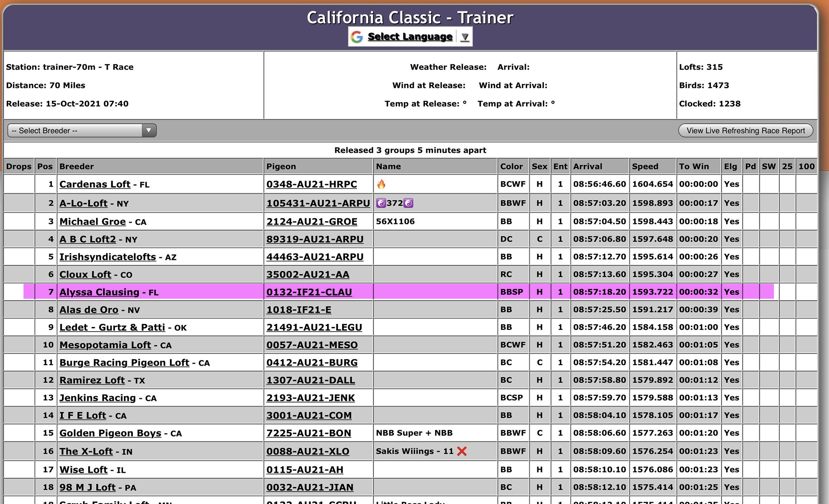This screenshot has width=829, height=504.
Task: Click the fire emoji in first row
Action: pos(381,185)
